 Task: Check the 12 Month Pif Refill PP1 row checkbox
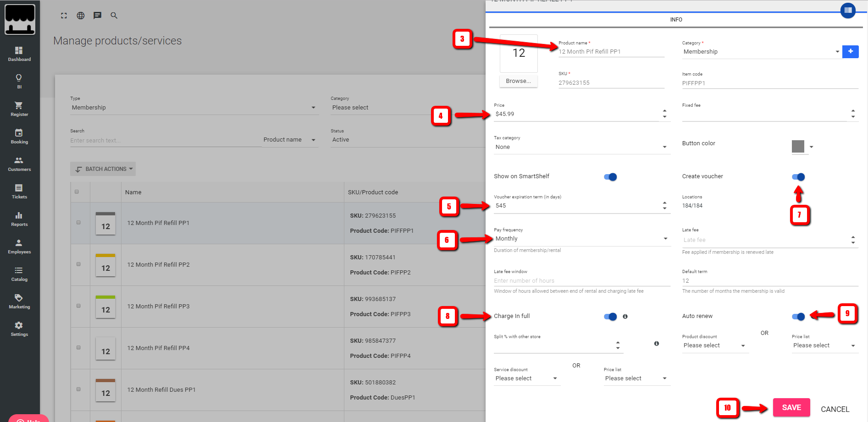click(x=78, y=223)
